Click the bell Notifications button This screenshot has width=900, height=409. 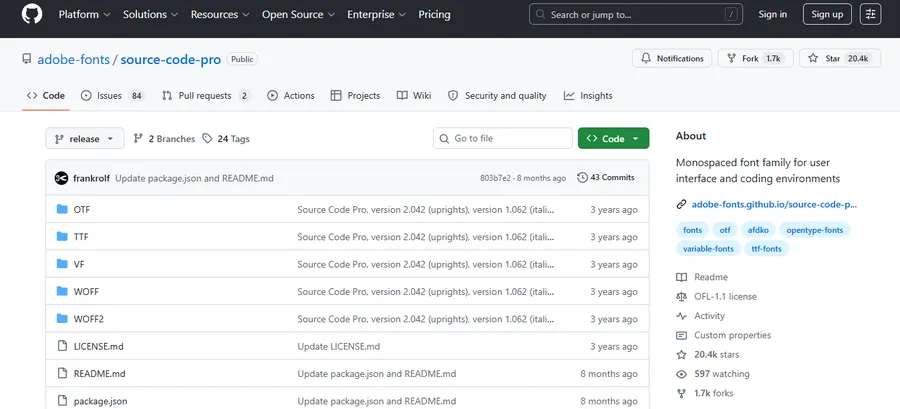[672, 58]
